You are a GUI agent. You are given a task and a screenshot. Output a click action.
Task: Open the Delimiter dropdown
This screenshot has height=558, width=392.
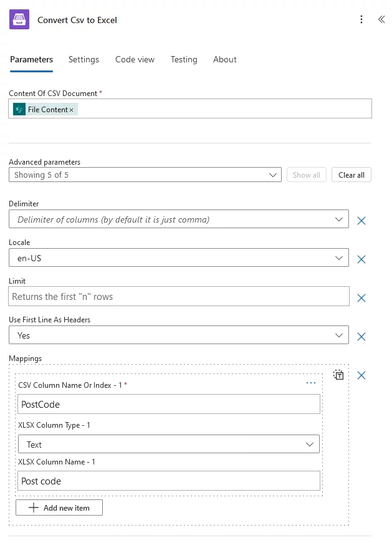[179, 219]
